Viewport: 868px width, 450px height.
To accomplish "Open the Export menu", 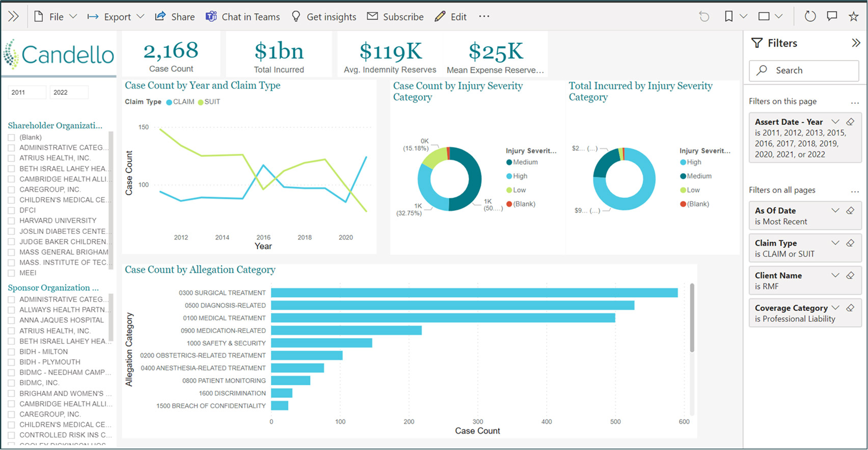I will 117,17.
